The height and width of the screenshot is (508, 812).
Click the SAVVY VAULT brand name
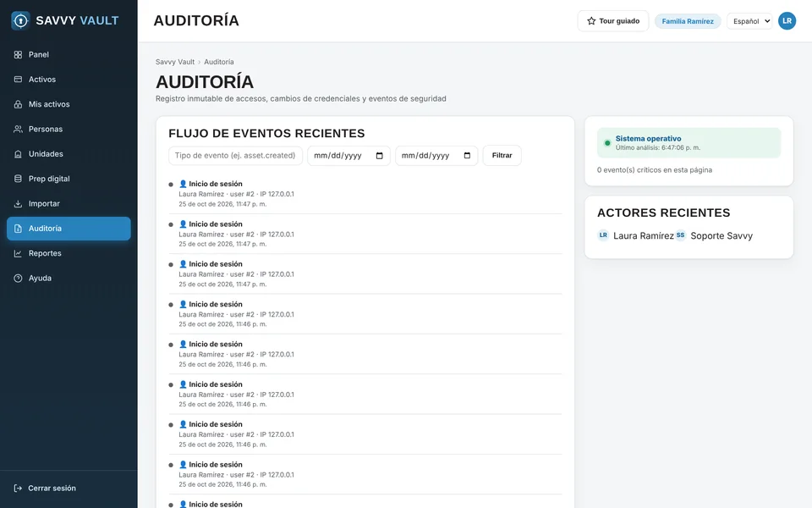pos(77,20)
